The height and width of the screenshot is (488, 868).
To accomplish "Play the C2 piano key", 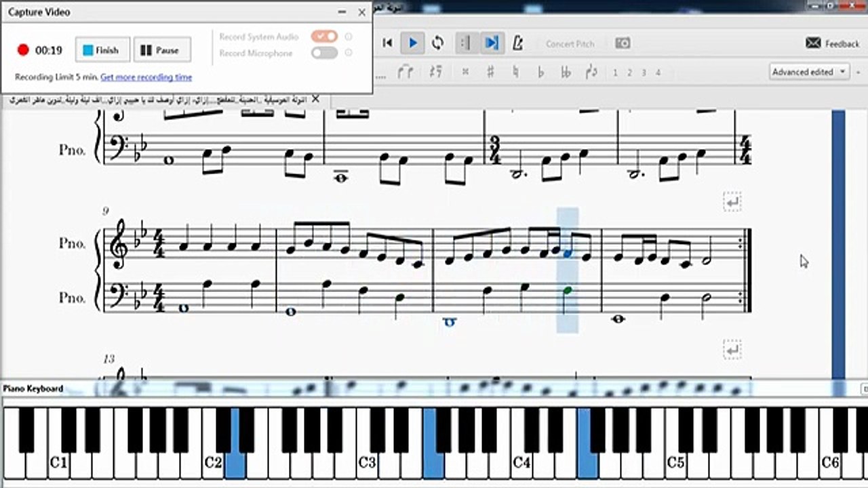I will (x=213, y=464).
